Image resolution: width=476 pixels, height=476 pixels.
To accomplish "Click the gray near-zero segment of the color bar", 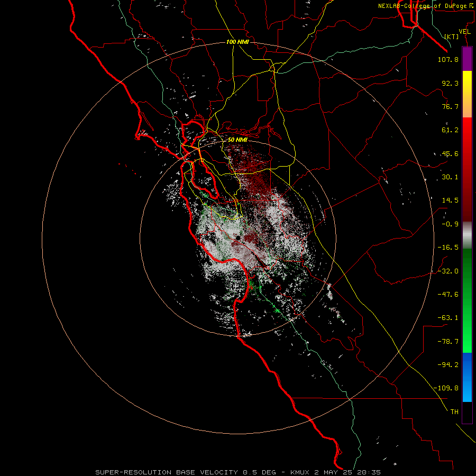I will [467, 235].
